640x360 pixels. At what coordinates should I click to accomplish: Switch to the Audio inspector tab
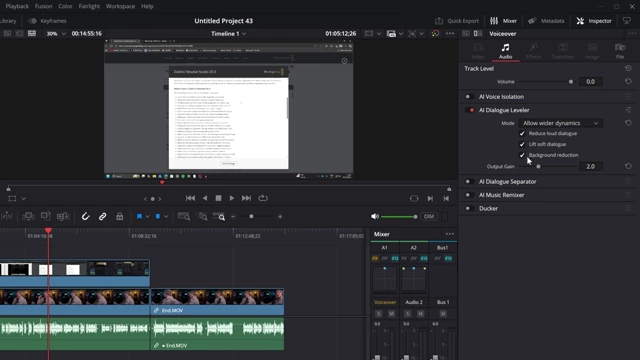click(505, 51)
